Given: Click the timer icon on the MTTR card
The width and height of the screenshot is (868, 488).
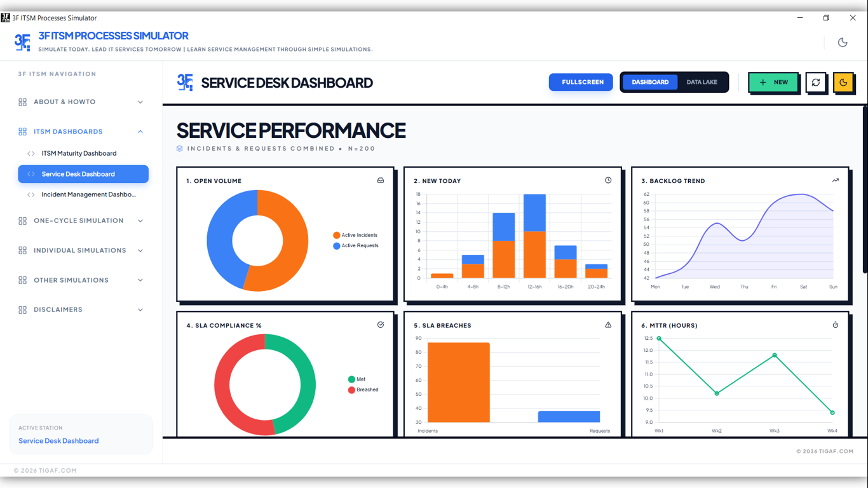Looking at the screenshot, I should tap(836, 324).
